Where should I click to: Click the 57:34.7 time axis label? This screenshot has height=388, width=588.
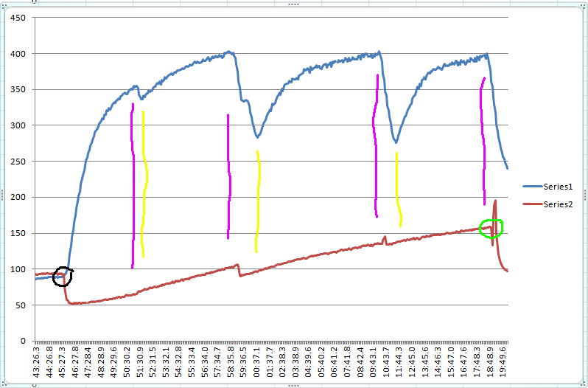(x=217, y=361)
